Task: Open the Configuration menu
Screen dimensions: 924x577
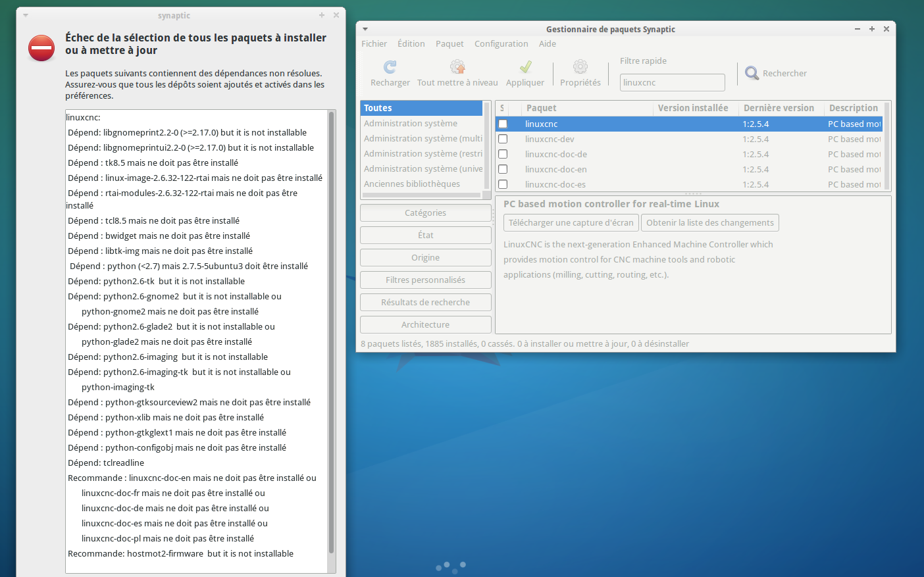Action: point(501,43)
